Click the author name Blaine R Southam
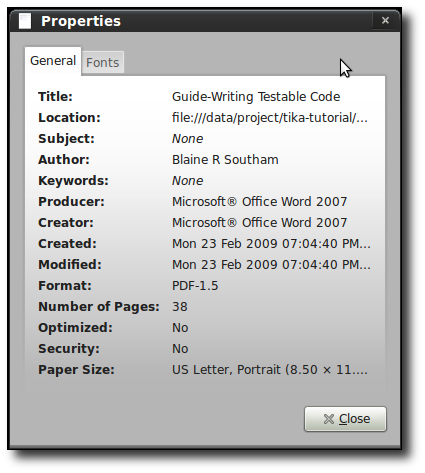This screenshot has height=473, width=425. tap(225, 160)
